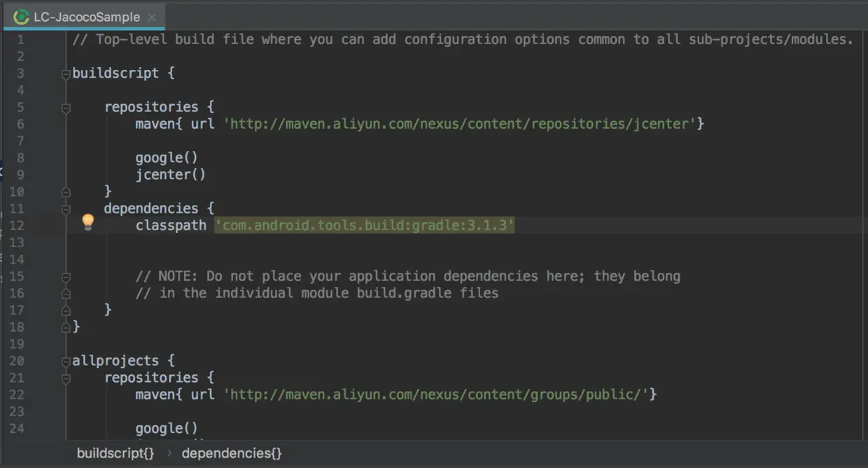This screenshot has height=468, width=868.
Task: Click the 'NOTE: Do not place' comment
Action: point(408,276)
